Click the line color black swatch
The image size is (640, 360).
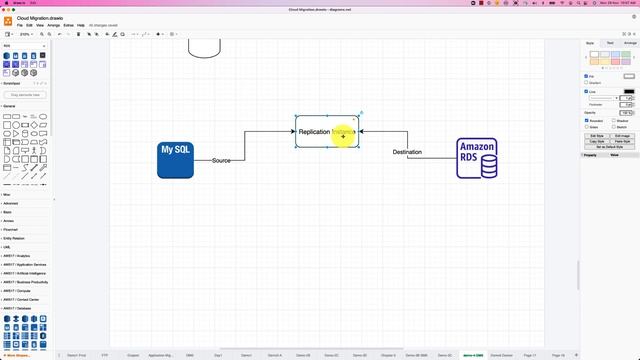tap(629, 91)
